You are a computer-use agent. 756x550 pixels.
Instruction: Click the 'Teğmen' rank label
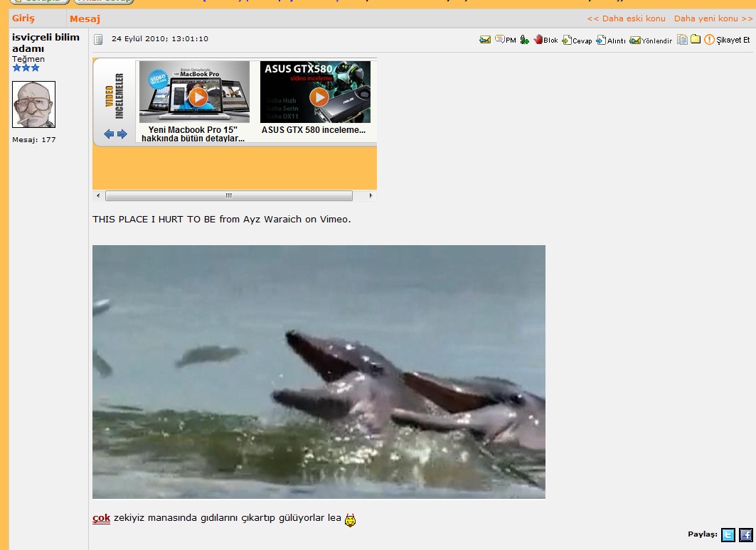[28, 59]
